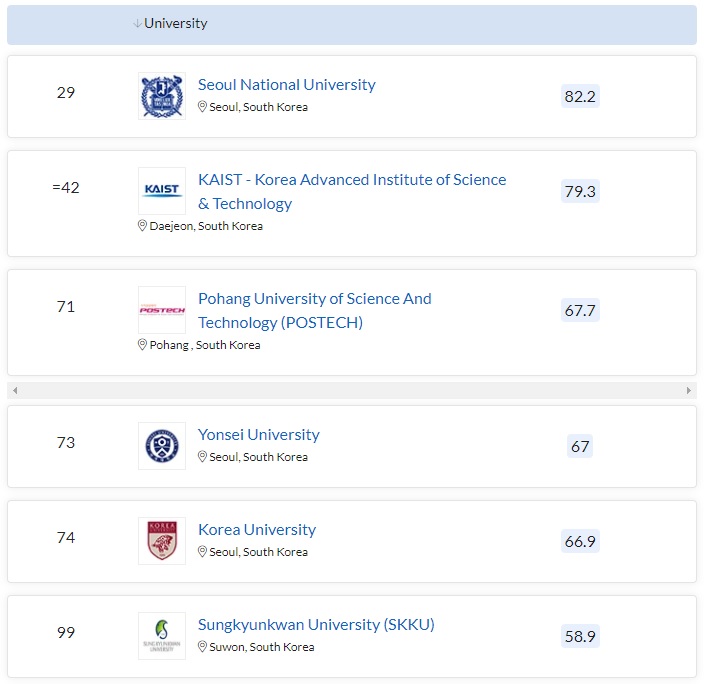Click the POSTECH logo icon
This screenshot has height=684, width=704.
(162, 310)
